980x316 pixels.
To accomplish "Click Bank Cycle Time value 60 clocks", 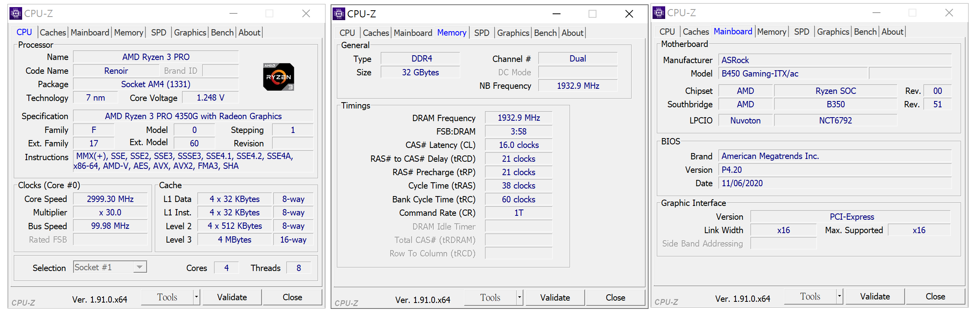I will pos(519,199).
